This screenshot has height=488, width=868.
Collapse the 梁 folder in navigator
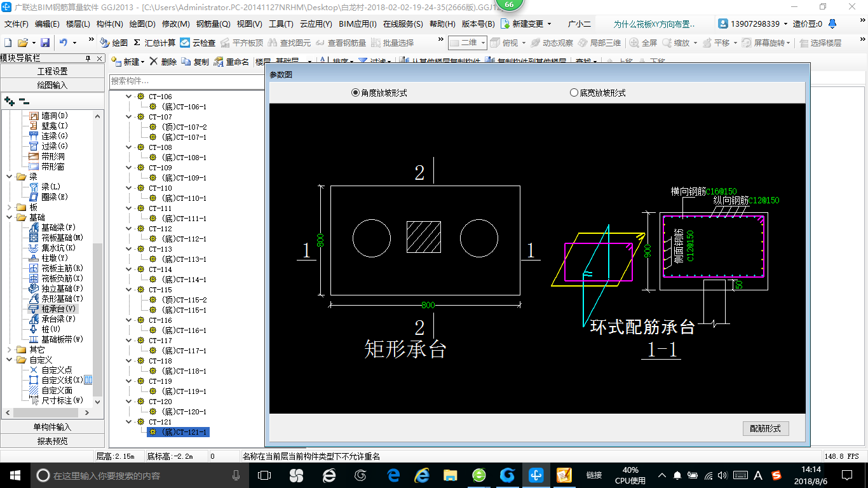tap(9, 177)
